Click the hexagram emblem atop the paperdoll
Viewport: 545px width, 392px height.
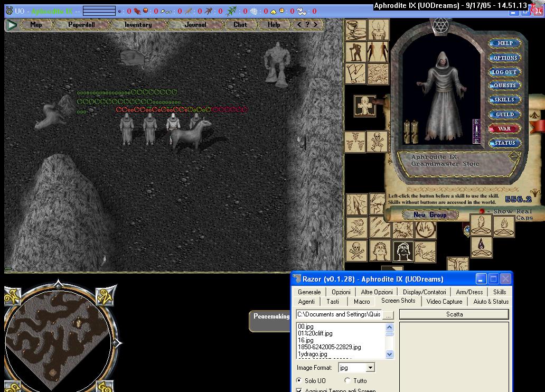click(x=441, y=25)
